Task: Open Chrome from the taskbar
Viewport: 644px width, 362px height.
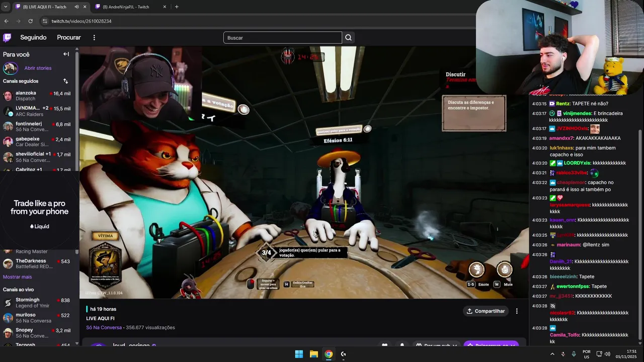Action: click(x=329, y=354)
